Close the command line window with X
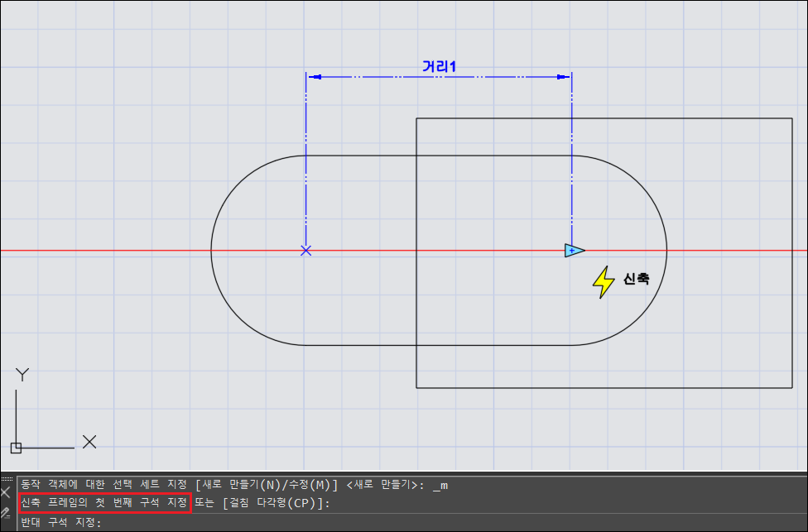Screen dimensions: 808x532 (x=5, y=493)
